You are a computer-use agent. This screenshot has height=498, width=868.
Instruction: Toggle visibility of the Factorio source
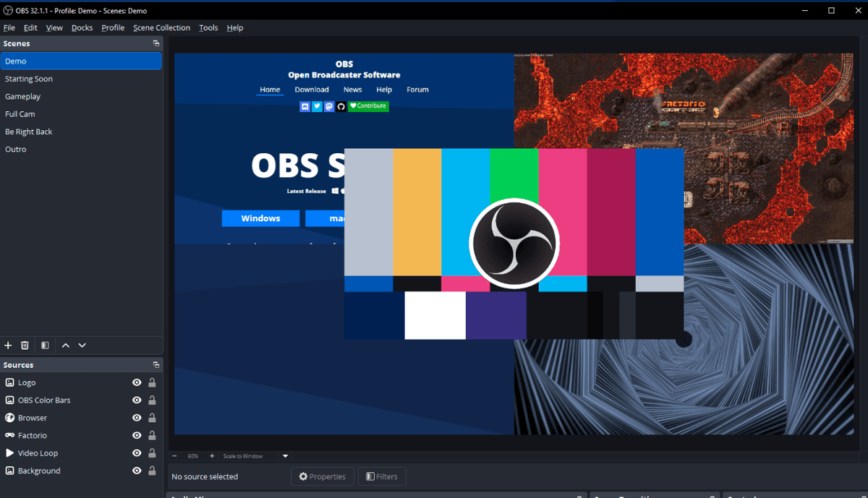[137, 435]
